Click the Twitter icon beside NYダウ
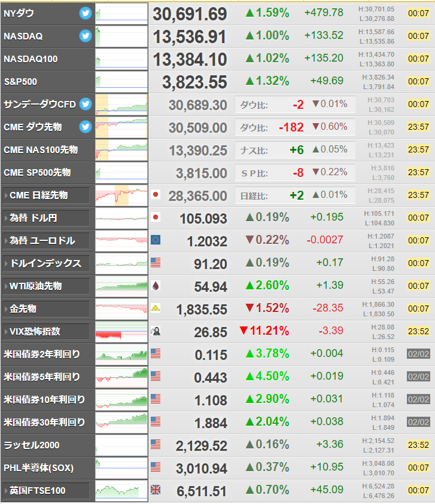Viewport: 435px width, 504px height. 85,14
